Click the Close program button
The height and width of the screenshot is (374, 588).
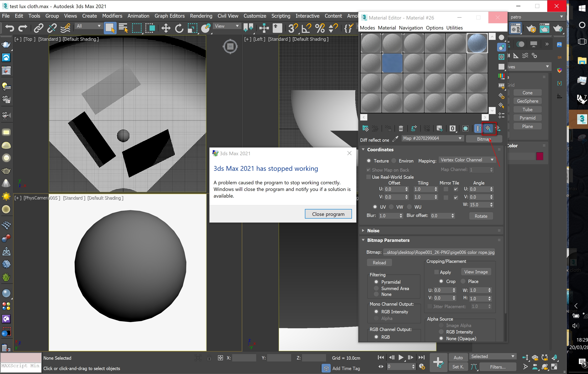pyautogui.click(x=328, y=214)
